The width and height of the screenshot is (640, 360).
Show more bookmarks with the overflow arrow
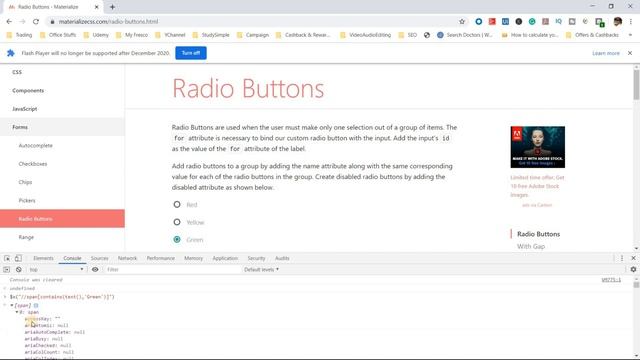(630, 35)
